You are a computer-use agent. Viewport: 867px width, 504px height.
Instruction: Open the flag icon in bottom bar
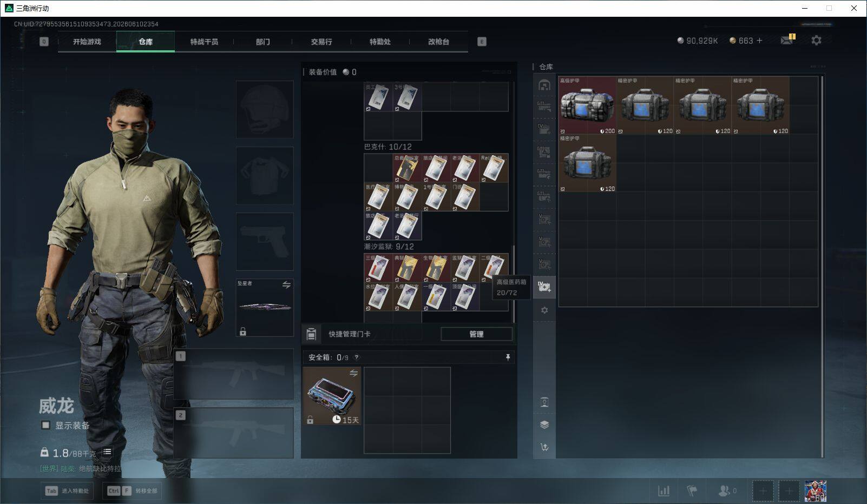pos(692,490)
